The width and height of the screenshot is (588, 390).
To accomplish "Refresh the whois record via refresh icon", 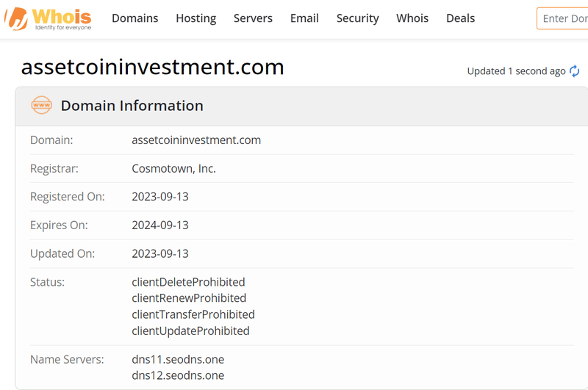I will coord(574,71).
